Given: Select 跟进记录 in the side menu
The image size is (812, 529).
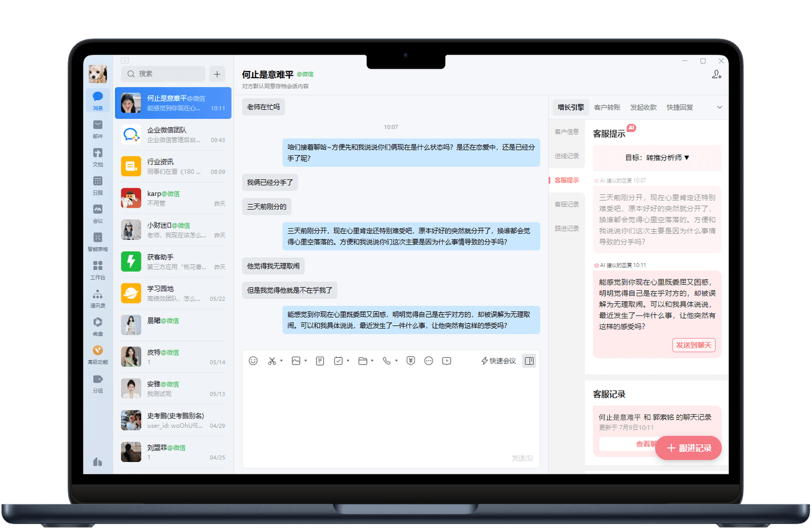Looking at the screenshot, I should [567, 229].
